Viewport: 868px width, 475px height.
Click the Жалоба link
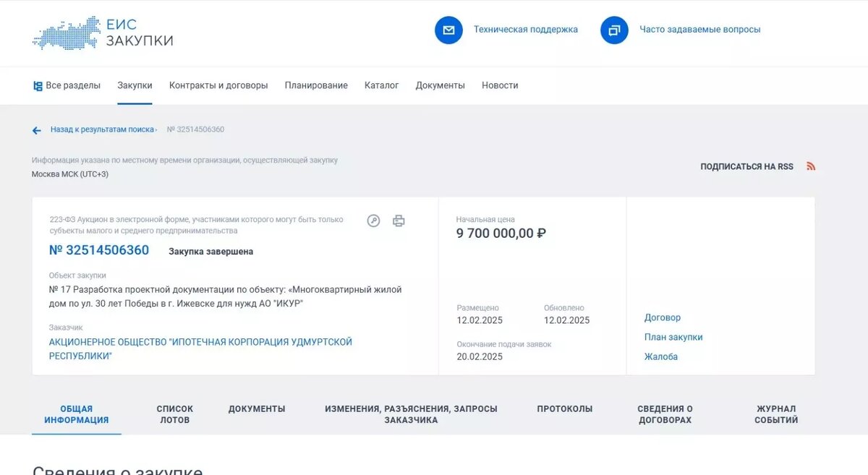pyautogui.click(x=660, y=356)
